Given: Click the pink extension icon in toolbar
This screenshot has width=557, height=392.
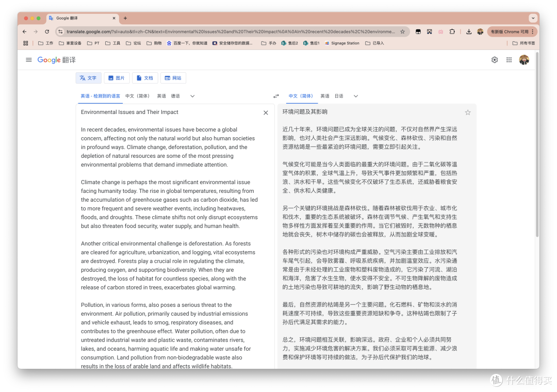Looking at the screenshot, I should point(440,31).
